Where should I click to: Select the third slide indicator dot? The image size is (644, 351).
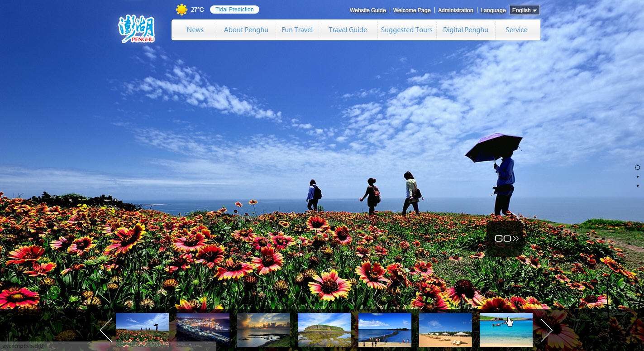[x=638, y=185]
